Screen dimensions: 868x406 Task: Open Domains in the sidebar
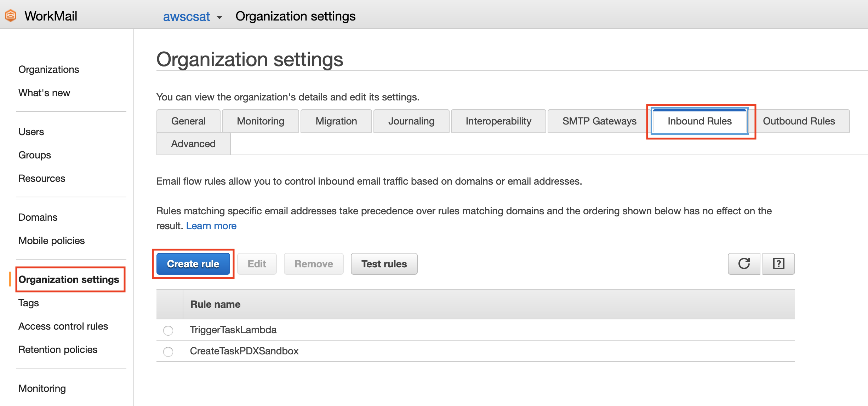[38, 217]
